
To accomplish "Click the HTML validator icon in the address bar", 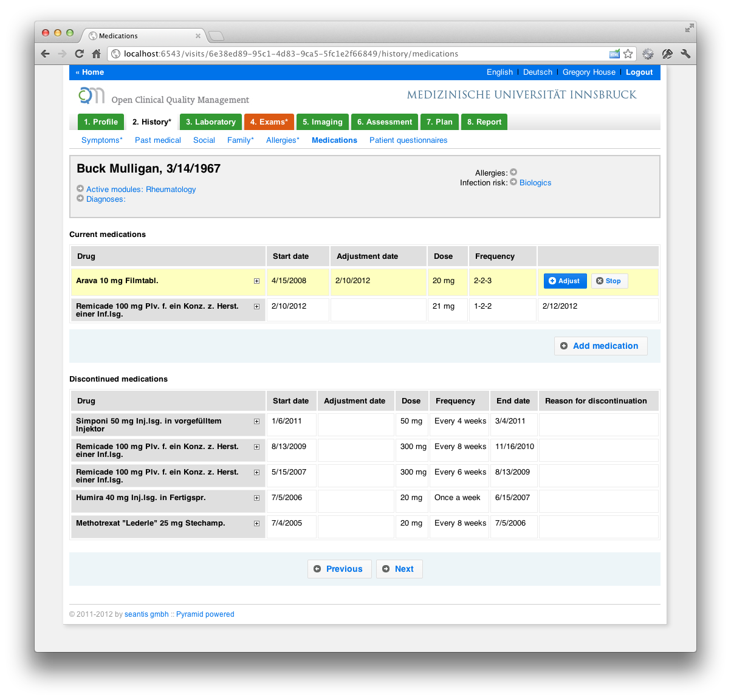I will click(615, 53).
